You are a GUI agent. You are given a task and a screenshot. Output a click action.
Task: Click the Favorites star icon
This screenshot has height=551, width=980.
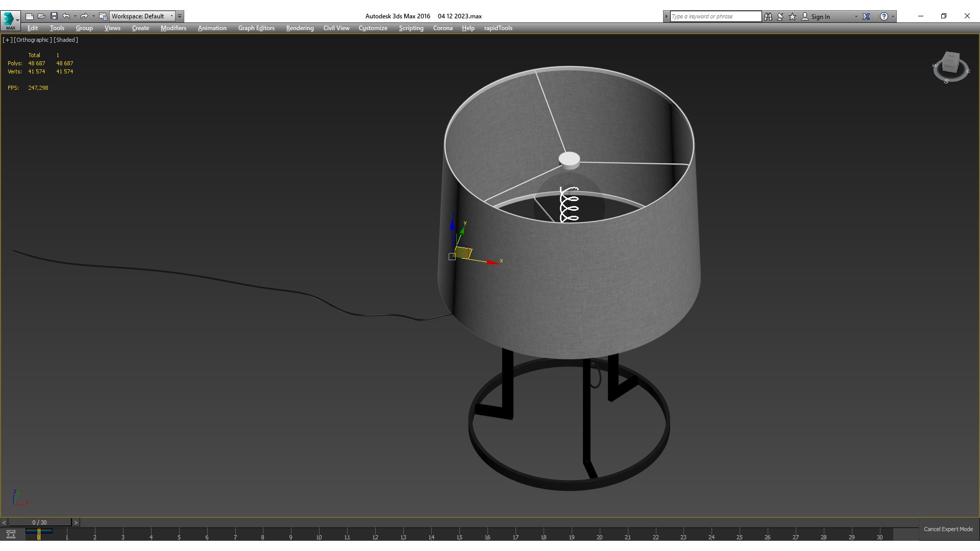(793, 16)
